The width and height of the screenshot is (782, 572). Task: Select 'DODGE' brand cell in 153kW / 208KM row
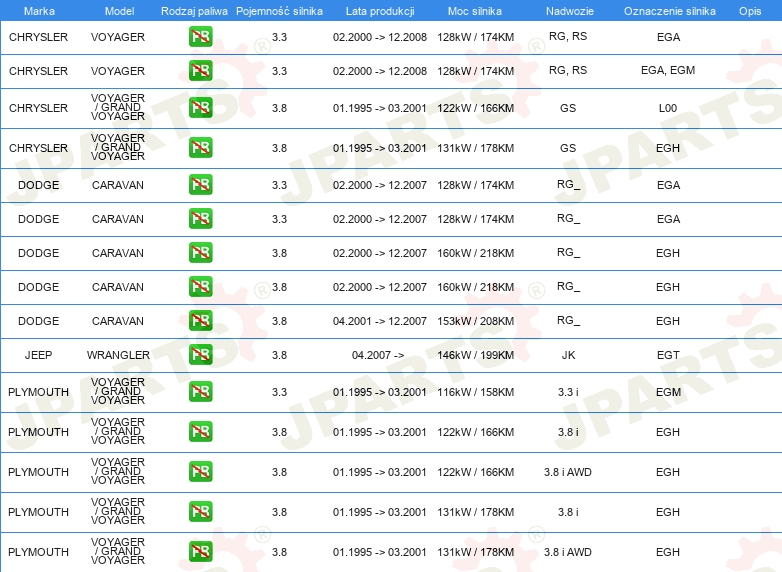pyautogui.click(x=38, y=321)
